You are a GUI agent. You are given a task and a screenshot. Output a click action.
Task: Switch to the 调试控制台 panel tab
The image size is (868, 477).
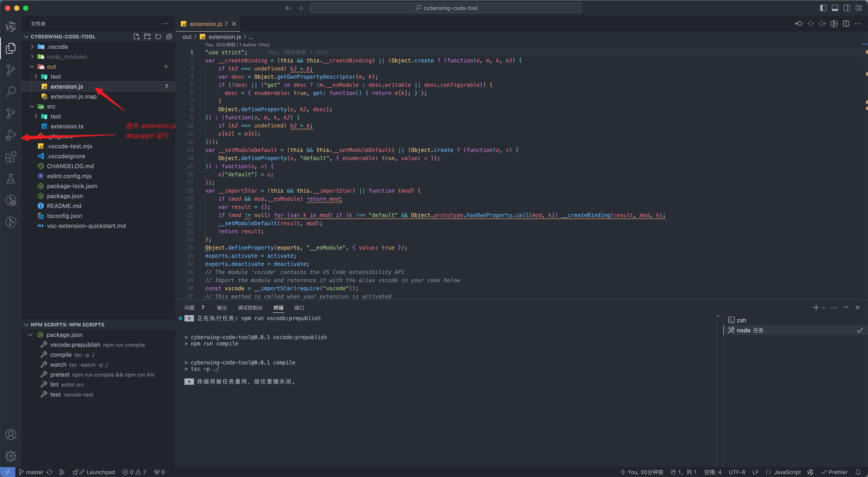pos(250,308)
